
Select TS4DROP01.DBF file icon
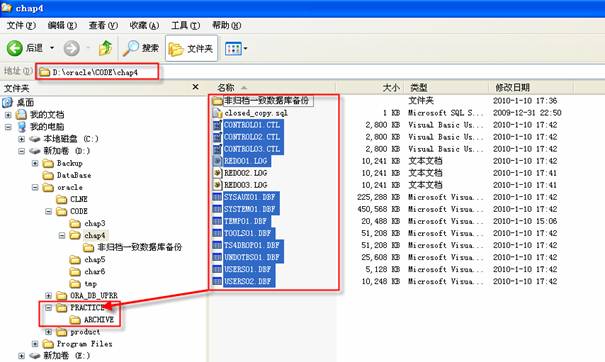click(x=217, y=245)
